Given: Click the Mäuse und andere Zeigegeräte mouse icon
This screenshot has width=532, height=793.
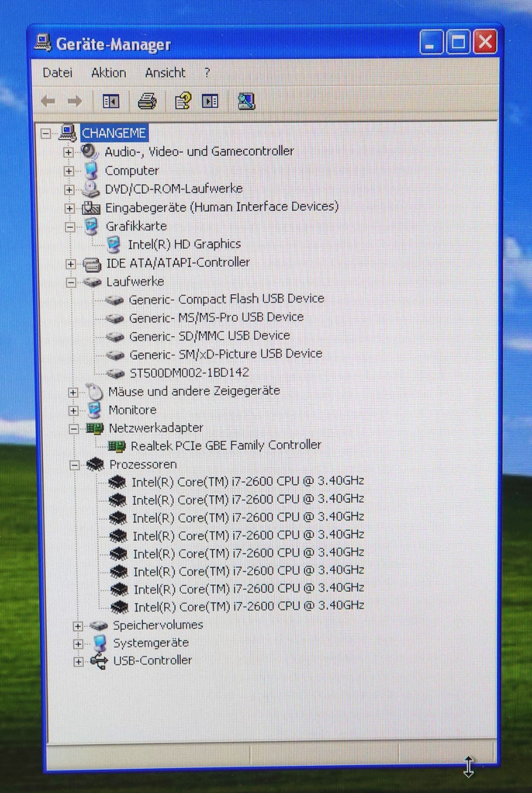Looking at the screenshot, I should coord(94,392).
